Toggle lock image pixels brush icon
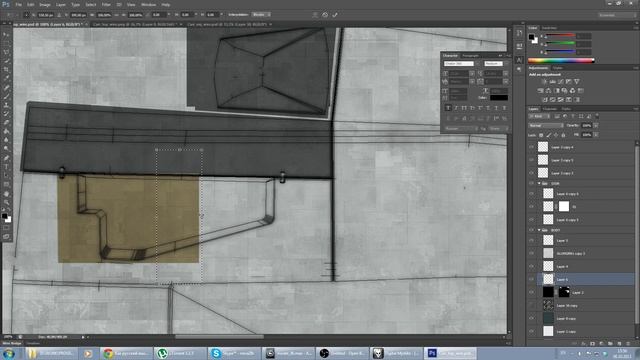Image resolution: width=640 pixels, height=360 pixels. pyautogui.click(x=549, y=135)
